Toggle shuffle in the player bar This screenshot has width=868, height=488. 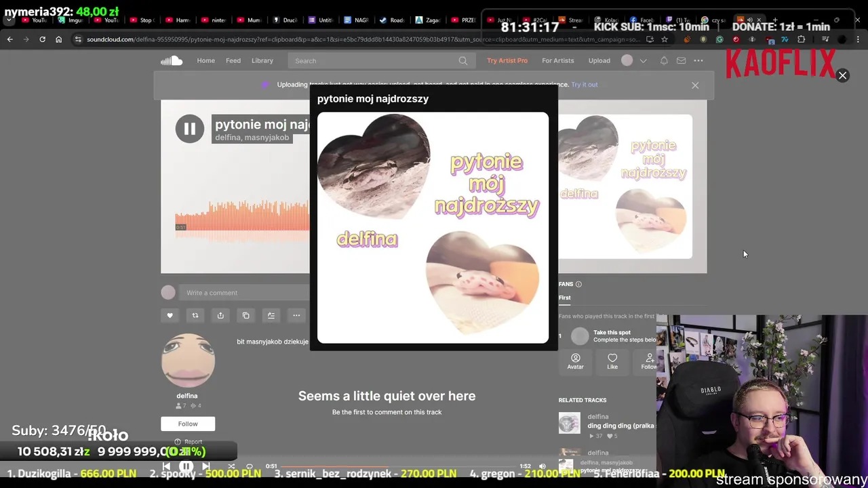pos(231,466)
